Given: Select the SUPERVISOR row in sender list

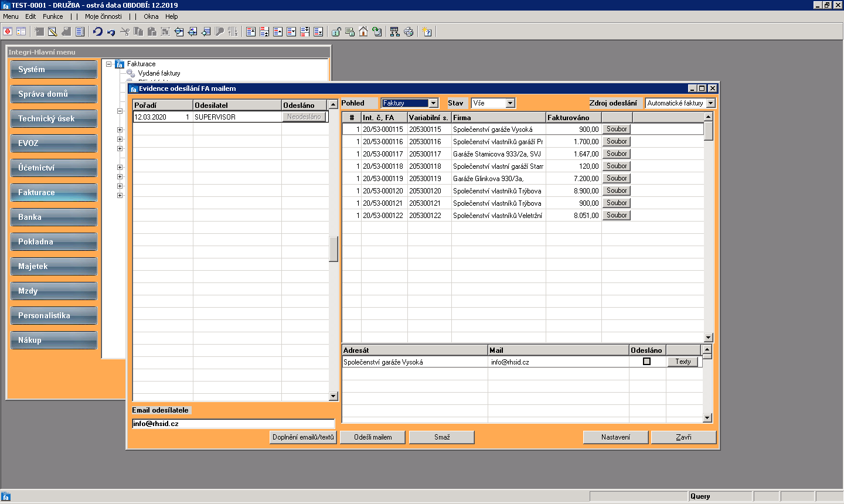Looking at the screenshot, I should [x=230, y=117].
